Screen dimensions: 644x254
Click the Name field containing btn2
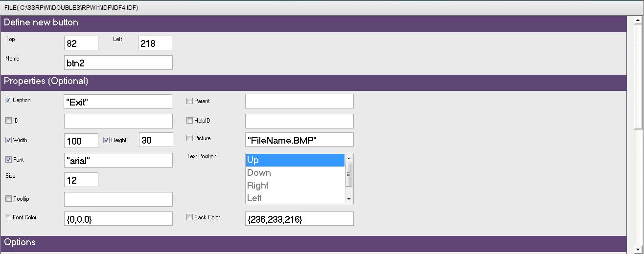click(118, 63)
